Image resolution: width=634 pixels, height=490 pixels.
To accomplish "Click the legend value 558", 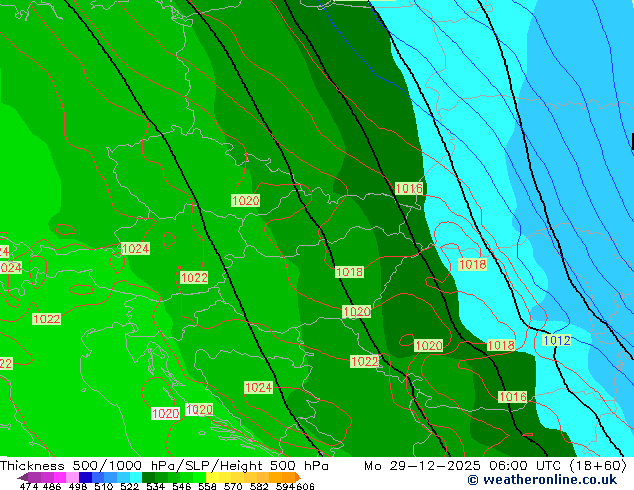I will 207,486.
